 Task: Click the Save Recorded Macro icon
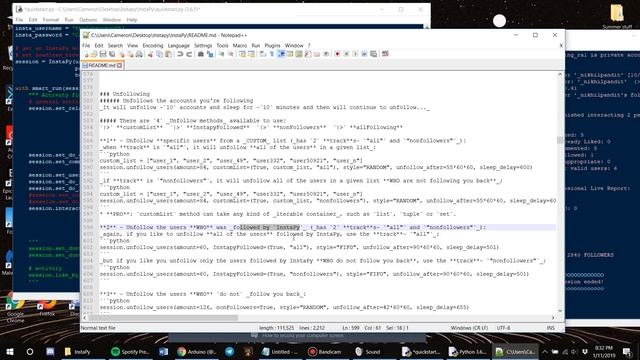point(373,54)
